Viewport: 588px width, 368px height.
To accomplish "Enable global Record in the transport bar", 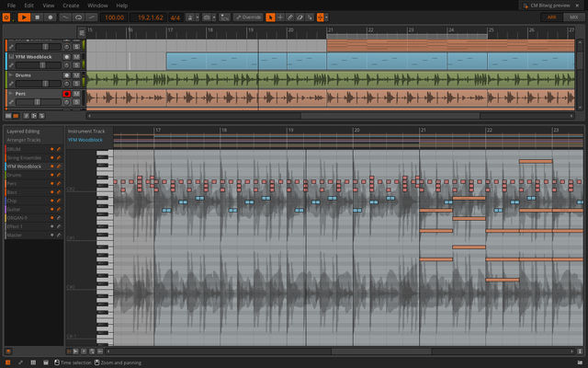I will 50,17.
